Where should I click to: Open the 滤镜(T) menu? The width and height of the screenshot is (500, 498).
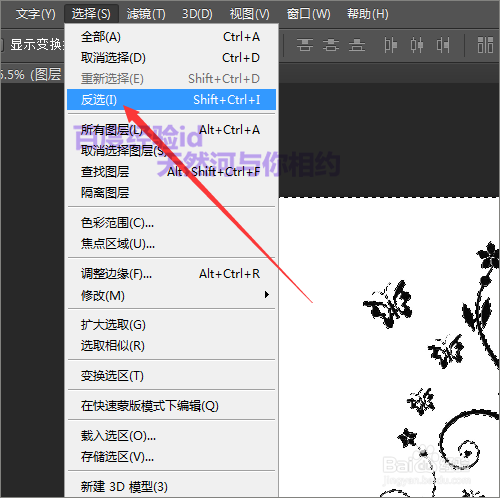[146, 14]
